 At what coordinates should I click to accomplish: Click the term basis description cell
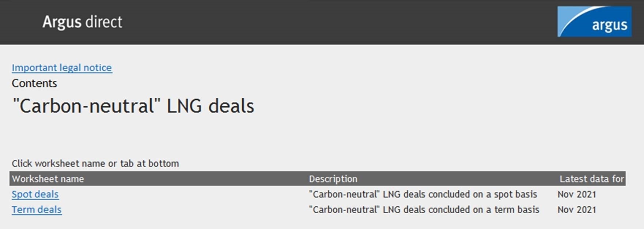click(x=424, y=210)
